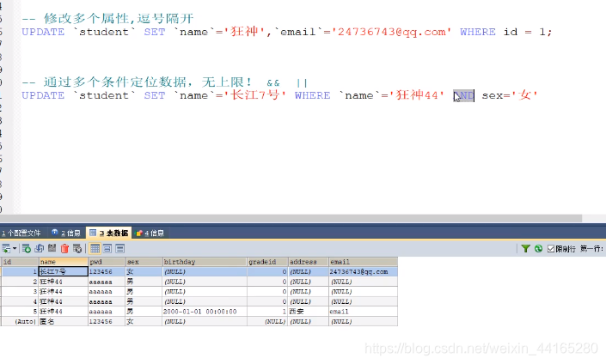Click the first WHERE keyword in editor
Image resolution: width=606 pixels, height=364 pixels.
(x=478, y=32)
